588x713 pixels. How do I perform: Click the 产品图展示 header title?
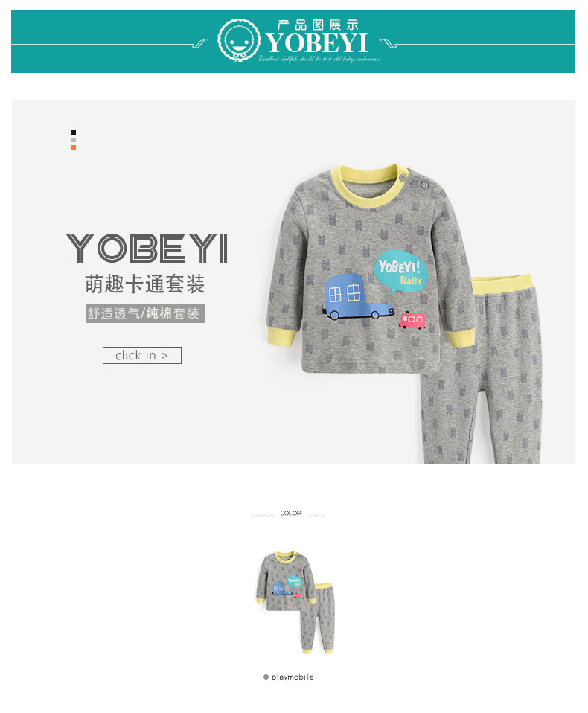(x=318, y=25)
